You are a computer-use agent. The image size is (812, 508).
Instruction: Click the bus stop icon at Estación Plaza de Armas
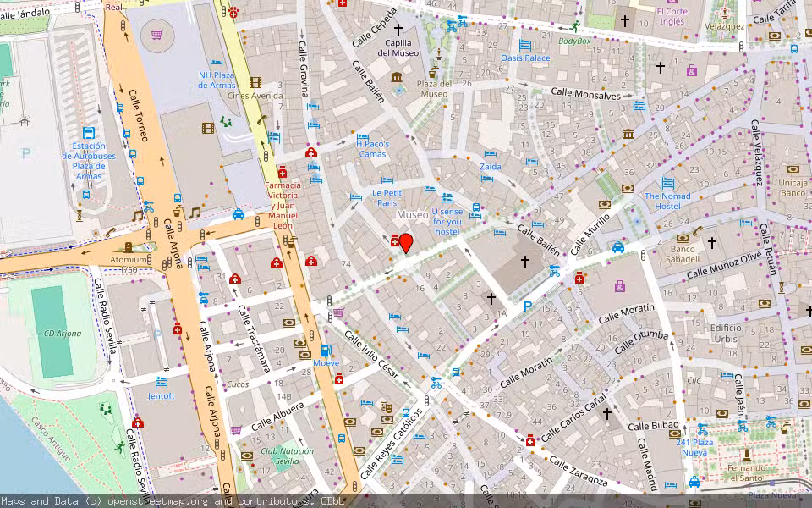click(x=89, y=134)
